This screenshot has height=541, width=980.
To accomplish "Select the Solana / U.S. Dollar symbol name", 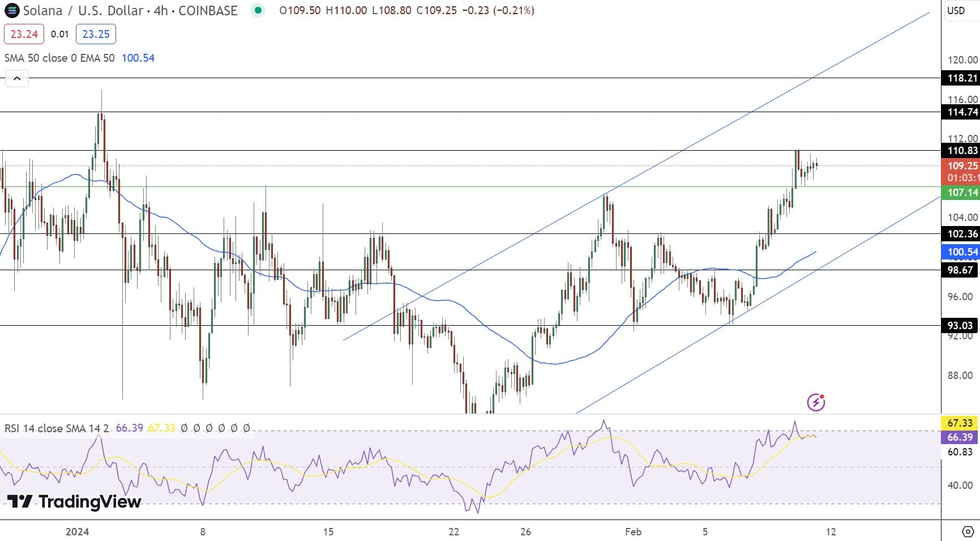I will (91, 10).
